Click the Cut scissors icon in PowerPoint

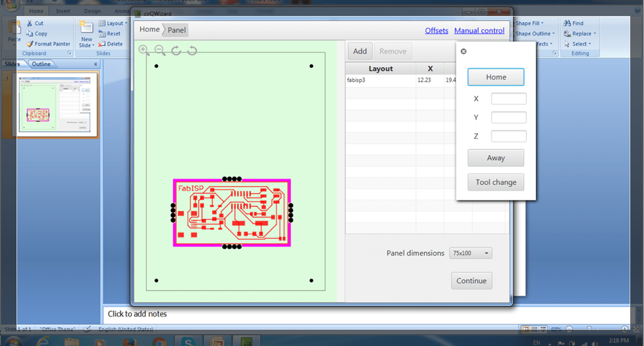(x=29, y=23)
